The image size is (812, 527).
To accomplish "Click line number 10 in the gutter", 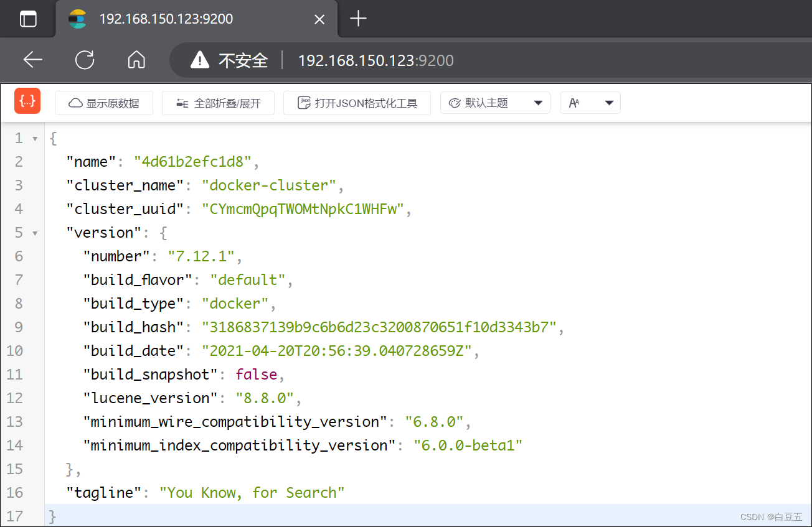I will pos(14,351).
